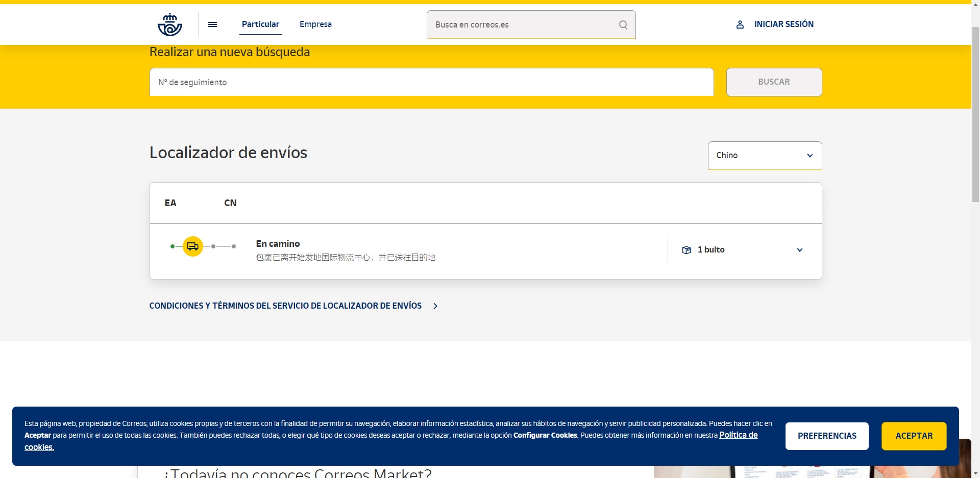Expand the 1 bulto shipment details
Viewport: 980px width, 478px height.
tap(799, 250)
